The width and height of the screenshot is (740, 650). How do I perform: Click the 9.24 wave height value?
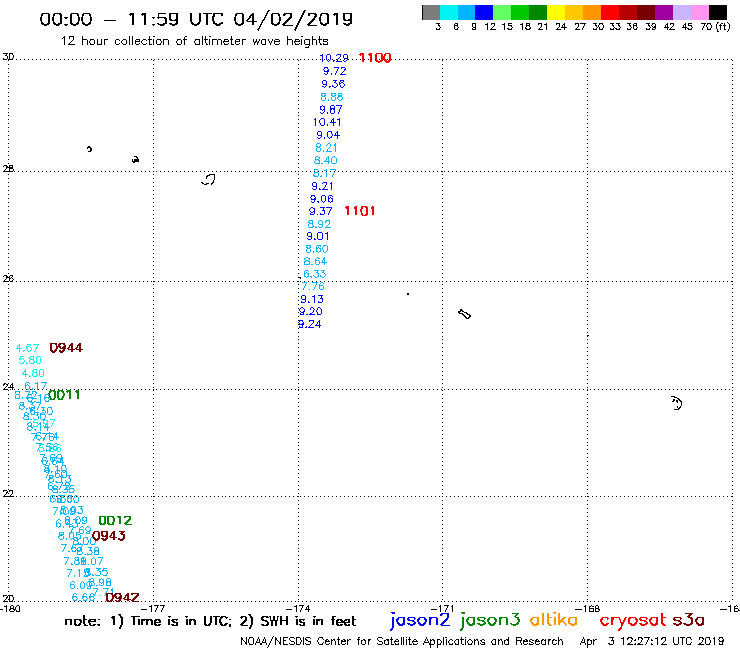coord(310,324)
